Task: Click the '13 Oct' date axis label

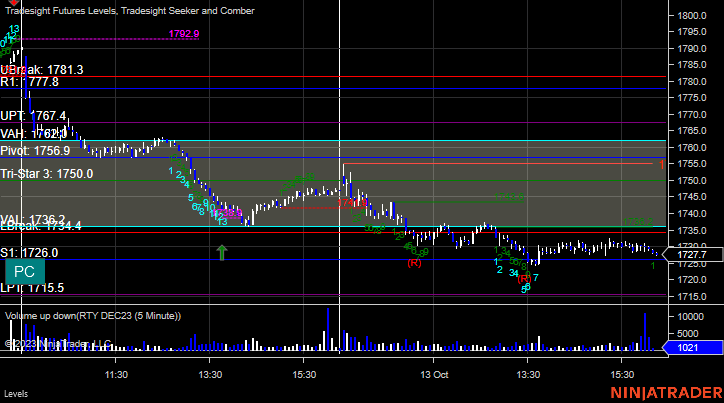Action: pos(434,374)
